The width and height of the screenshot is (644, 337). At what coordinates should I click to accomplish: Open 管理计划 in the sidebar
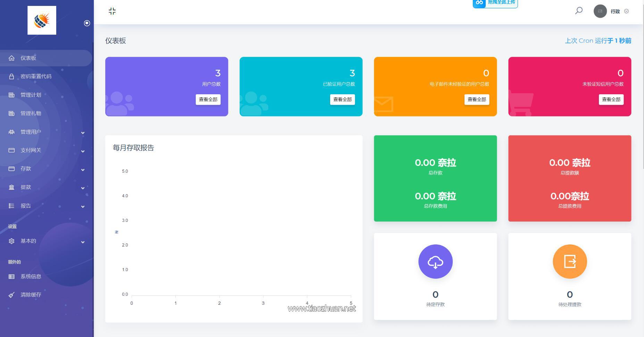[x=31, y=95]
